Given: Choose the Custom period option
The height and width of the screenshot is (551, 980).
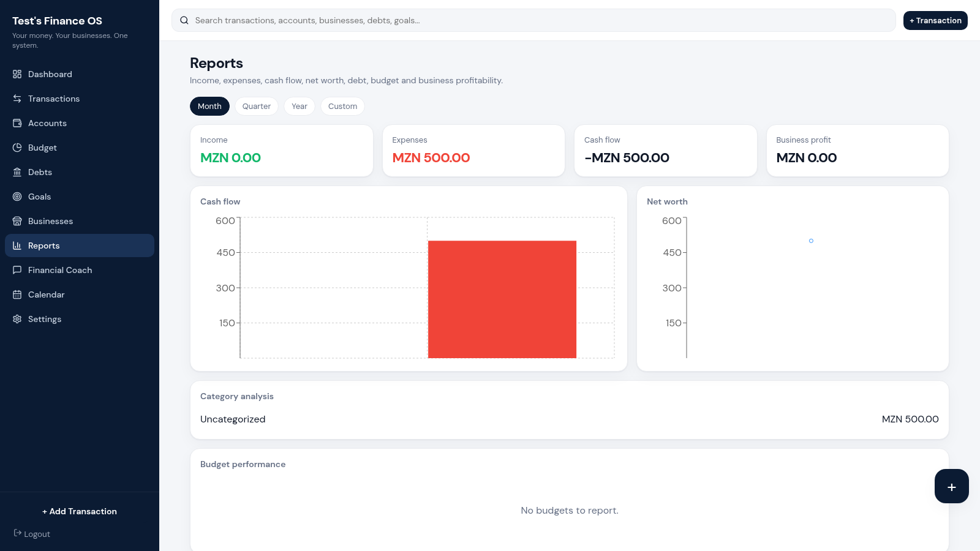Looking at the screenshot, I should tap(342, 106).
